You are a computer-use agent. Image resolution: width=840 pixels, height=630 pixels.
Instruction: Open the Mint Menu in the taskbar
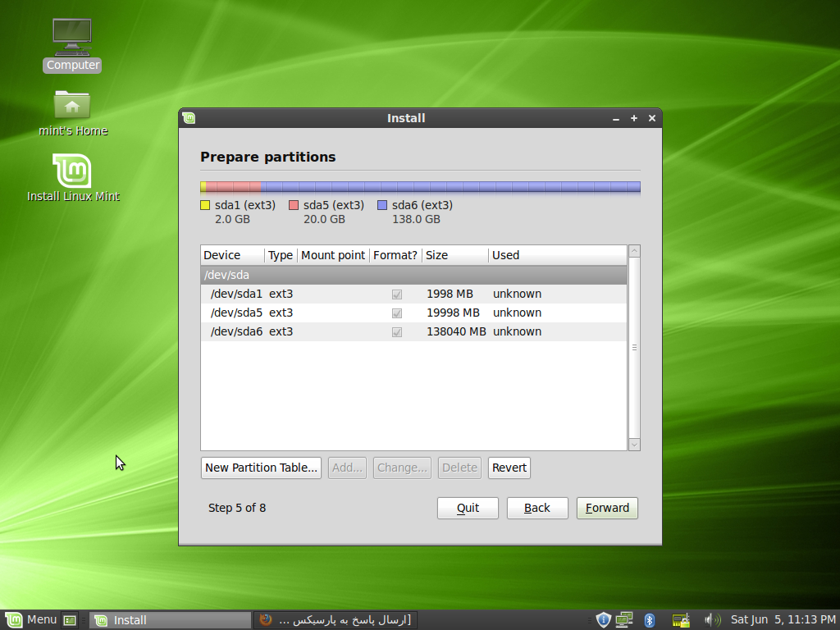tap(31, 620)
